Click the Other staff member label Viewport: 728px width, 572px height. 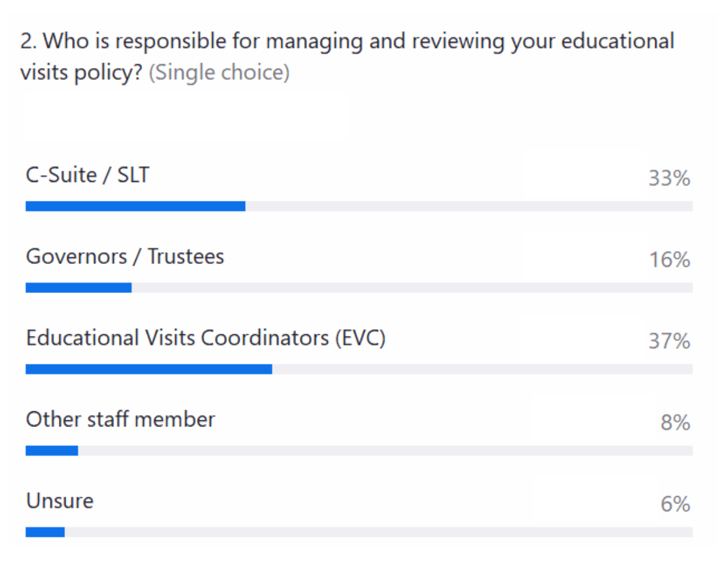click(120, 419)
